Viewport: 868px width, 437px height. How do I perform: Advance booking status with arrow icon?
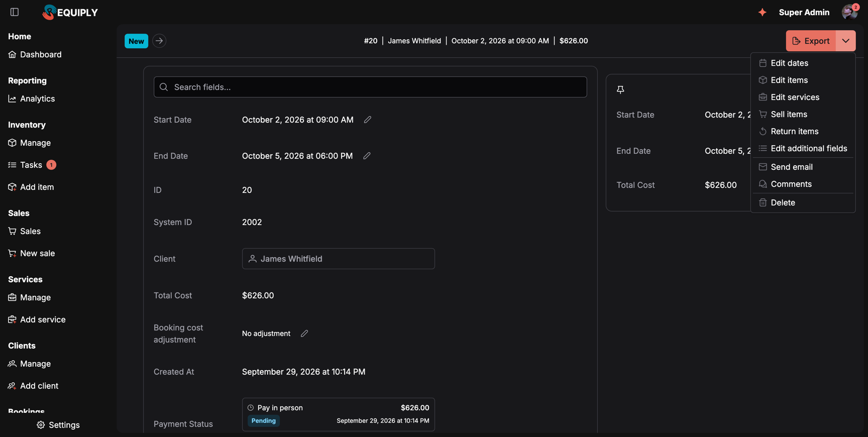click(x=159, y=41)
